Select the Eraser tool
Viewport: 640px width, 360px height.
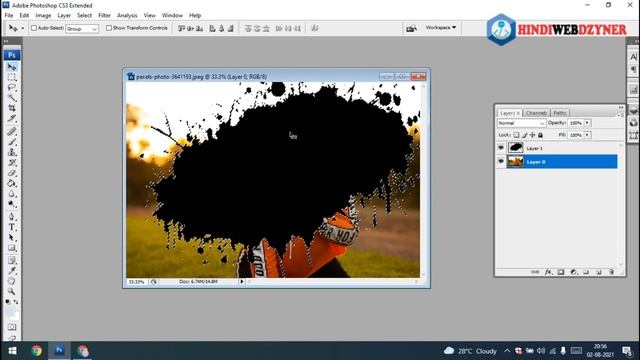point(12,173)
